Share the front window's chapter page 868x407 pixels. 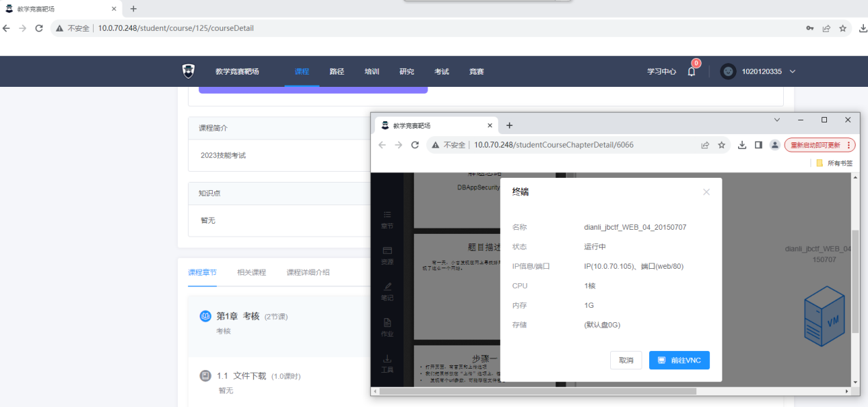tap(705, 145)
